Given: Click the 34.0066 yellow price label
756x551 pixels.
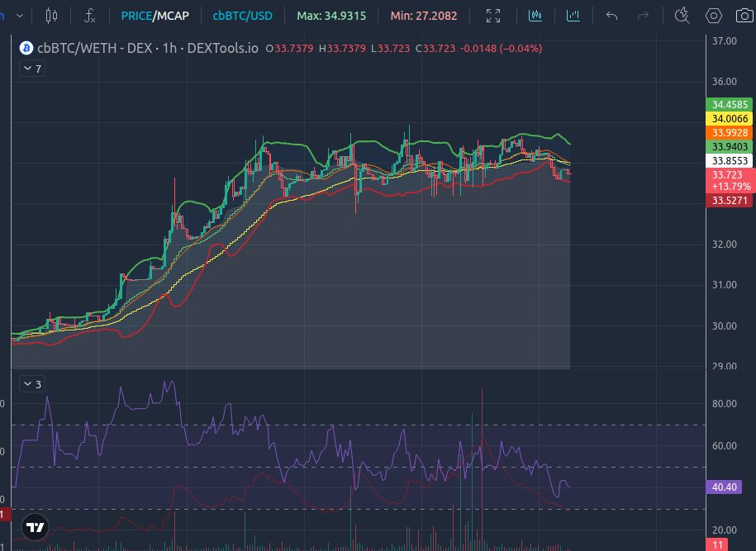Looking at the screenshot, I should coord(730,119).
